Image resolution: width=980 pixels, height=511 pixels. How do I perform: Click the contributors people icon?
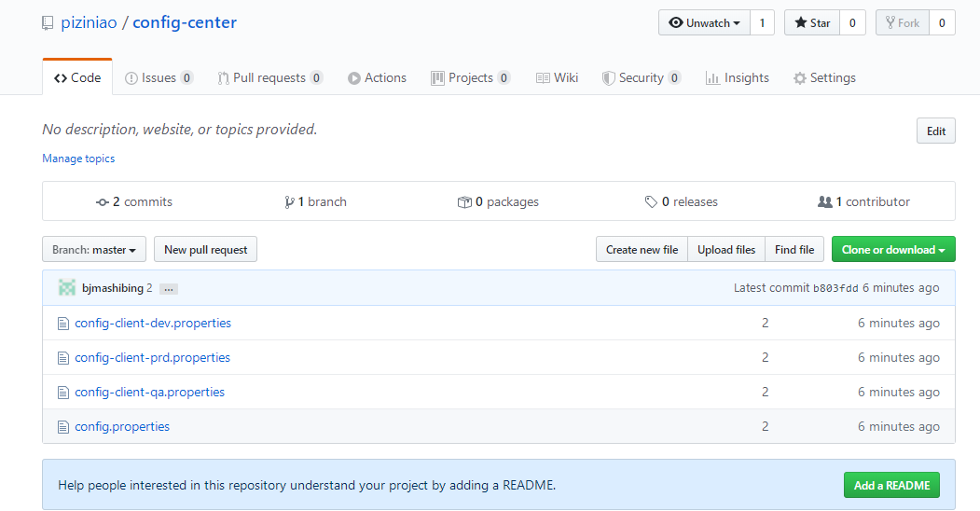[x=824, y=202]
